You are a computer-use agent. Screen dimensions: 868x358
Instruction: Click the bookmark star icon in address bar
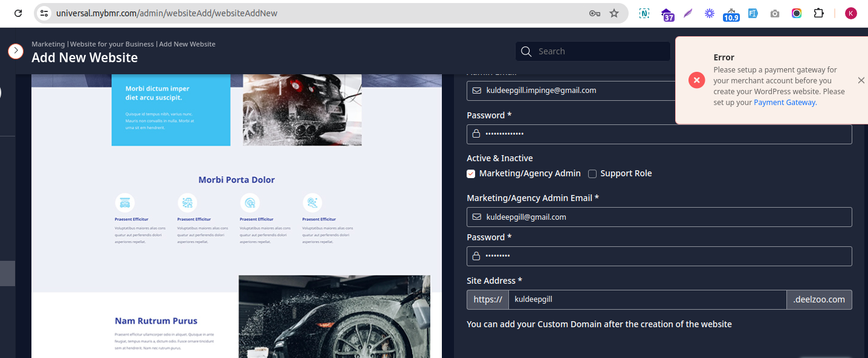click(x=614, y=13)
